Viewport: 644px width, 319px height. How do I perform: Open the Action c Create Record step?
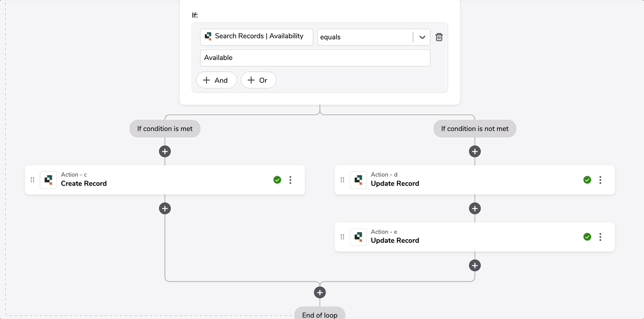pos(165,180)
